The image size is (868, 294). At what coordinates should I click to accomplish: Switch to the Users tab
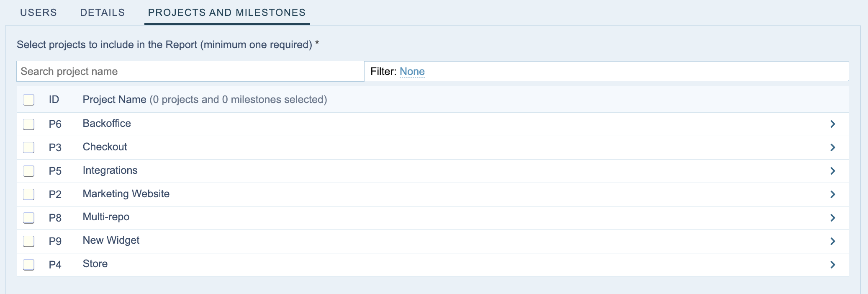pos(39,13)
